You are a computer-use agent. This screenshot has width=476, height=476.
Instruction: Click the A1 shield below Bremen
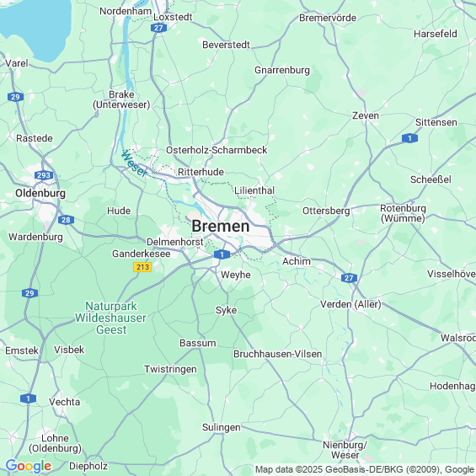[222, 254]
